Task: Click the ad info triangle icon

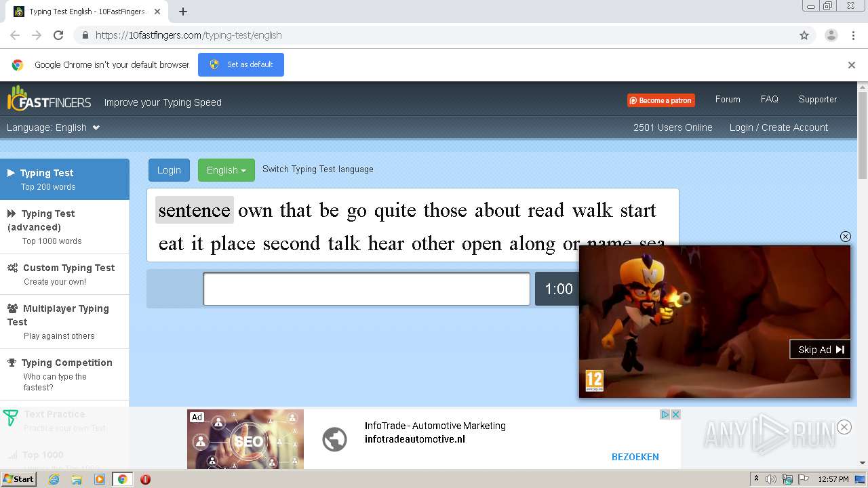Action: [x=665, y=415]
